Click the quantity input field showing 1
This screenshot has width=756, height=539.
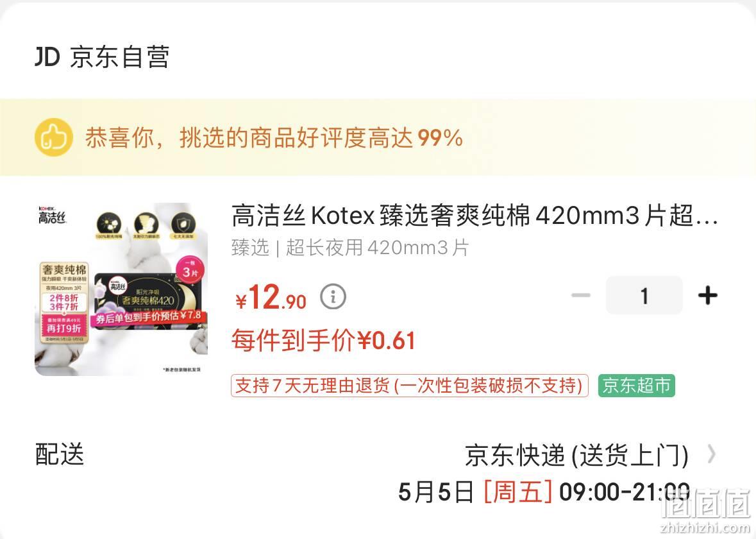point(644,295)
